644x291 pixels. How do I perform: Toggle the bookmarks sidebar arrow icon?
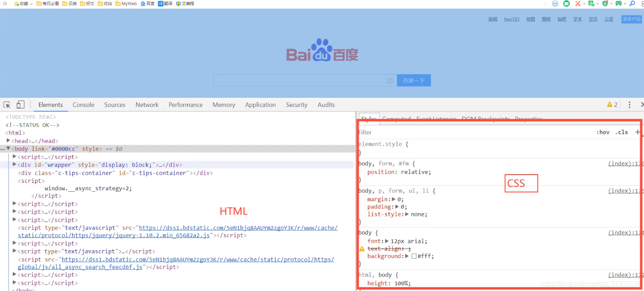click(x=5, y=3)
